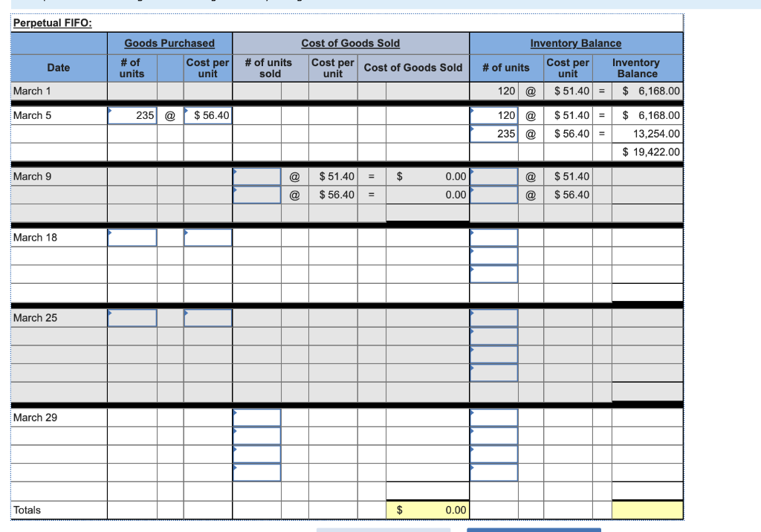Image resolution: width=761 pixels, height=532 pixels.
Task: Click second March 29 units sold field
Action: point(256,436)
